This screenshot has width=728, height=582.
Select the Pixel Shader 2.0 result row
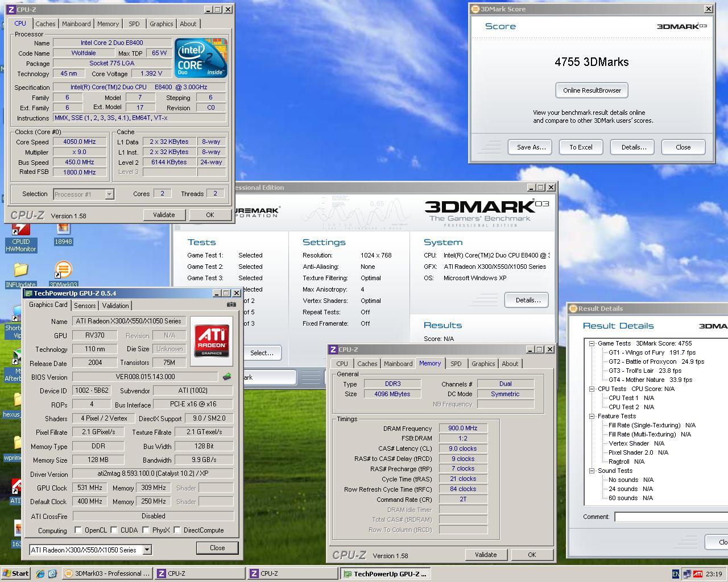click(x=638, y=452)
